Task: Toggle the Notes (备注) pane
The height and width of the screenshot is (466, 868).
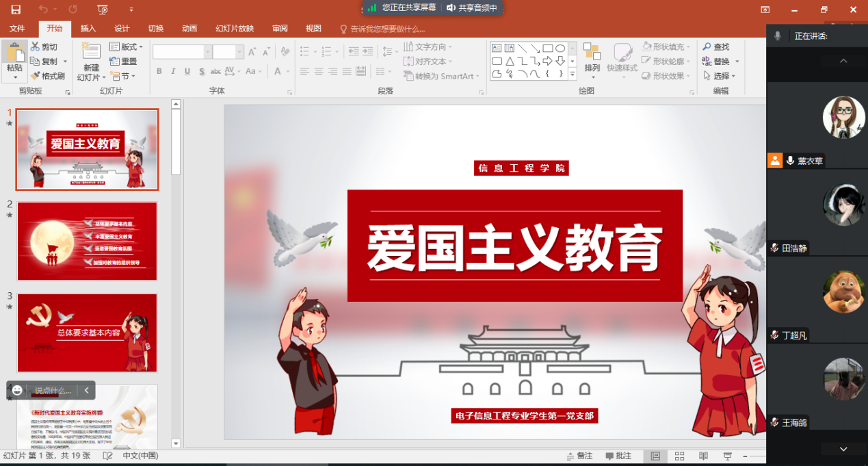Action: coord(580,456)
